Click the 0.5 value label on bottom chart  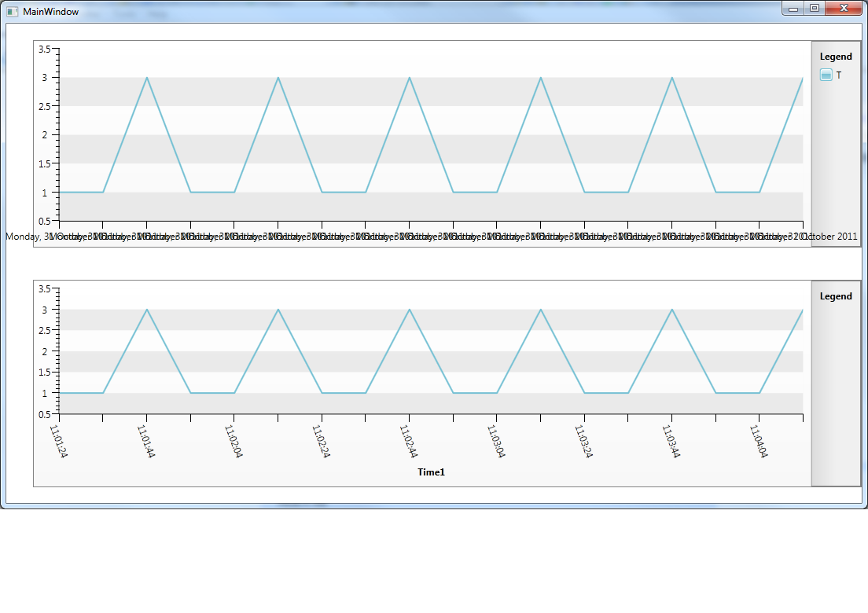click(44, 414)
